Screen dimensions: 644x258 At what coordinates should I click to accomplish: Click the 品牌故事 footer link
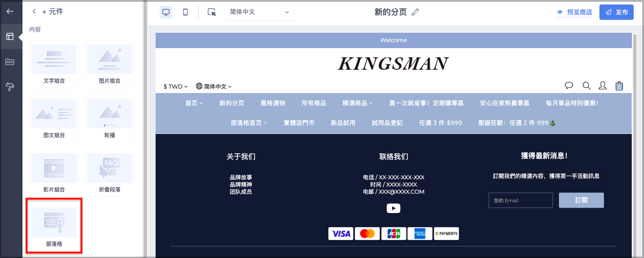[241, 177]
